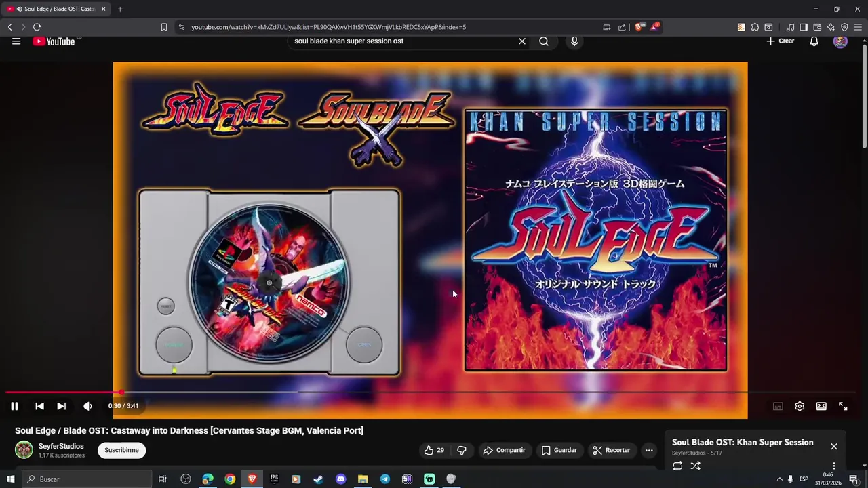Mute the video volume
This screenshot has width=868, height=488.
pos(87,406)
